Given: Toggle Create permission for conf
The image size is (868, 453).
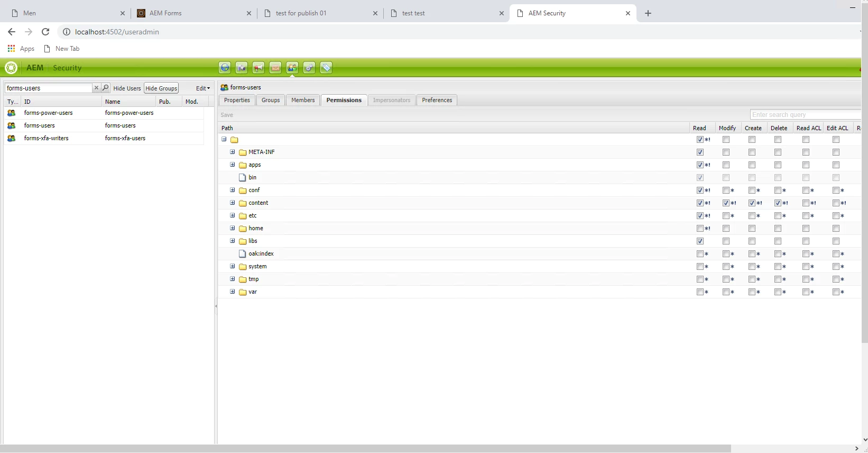Looking at the screenshot, I should pos(752,191).
